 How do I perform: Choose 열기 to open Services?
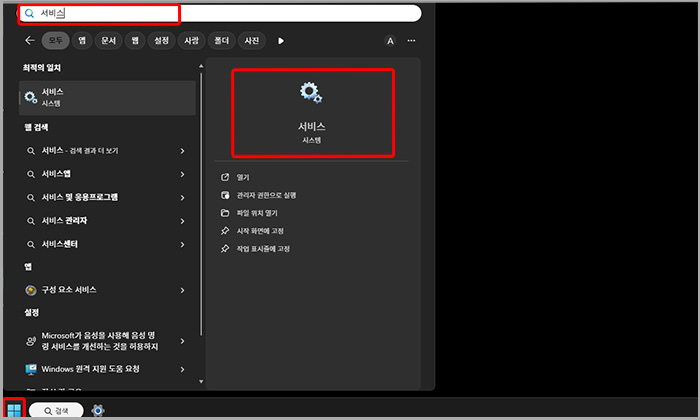(x=242, y=177)
